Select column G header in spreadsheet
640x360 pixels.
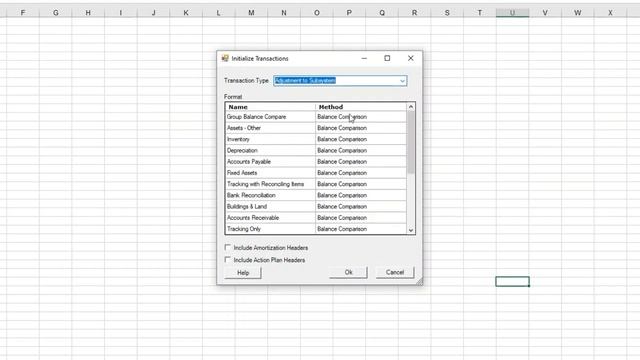[x=56, y=13]
